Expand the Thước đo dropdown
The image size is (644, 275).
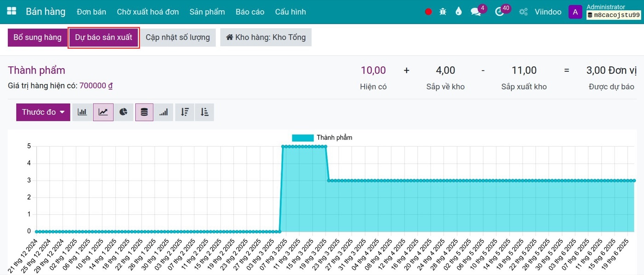43,112
